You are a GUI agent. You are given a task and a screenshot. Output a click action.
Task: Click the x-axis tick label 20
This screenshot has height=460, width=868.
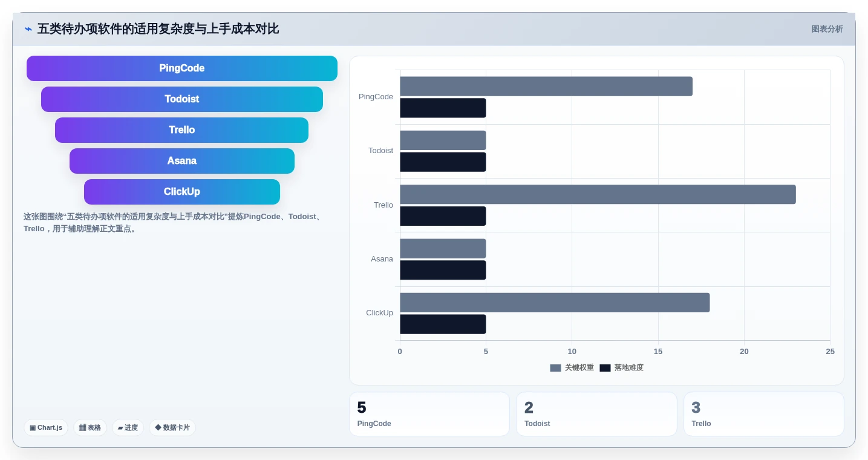click(744, 352)
